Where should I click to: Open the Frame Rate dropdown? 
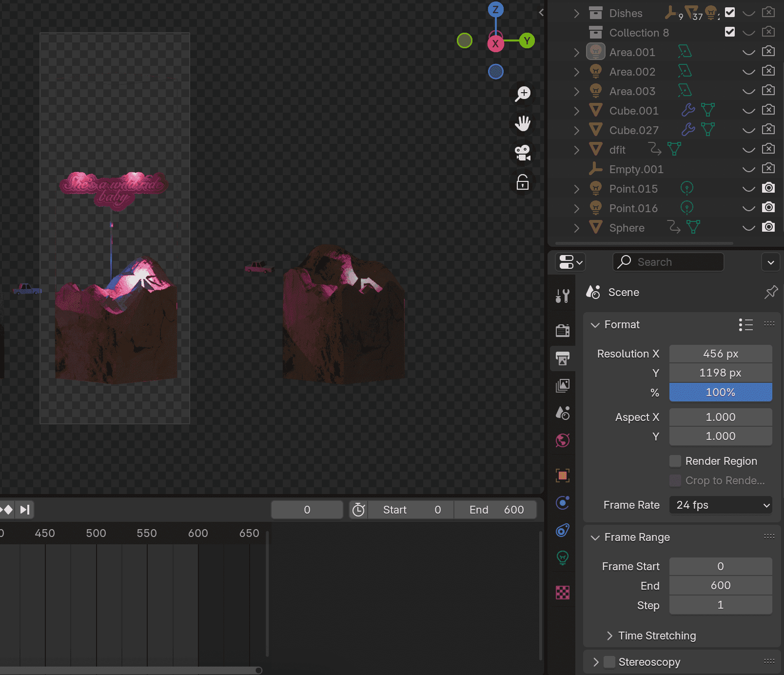point(721,505)
